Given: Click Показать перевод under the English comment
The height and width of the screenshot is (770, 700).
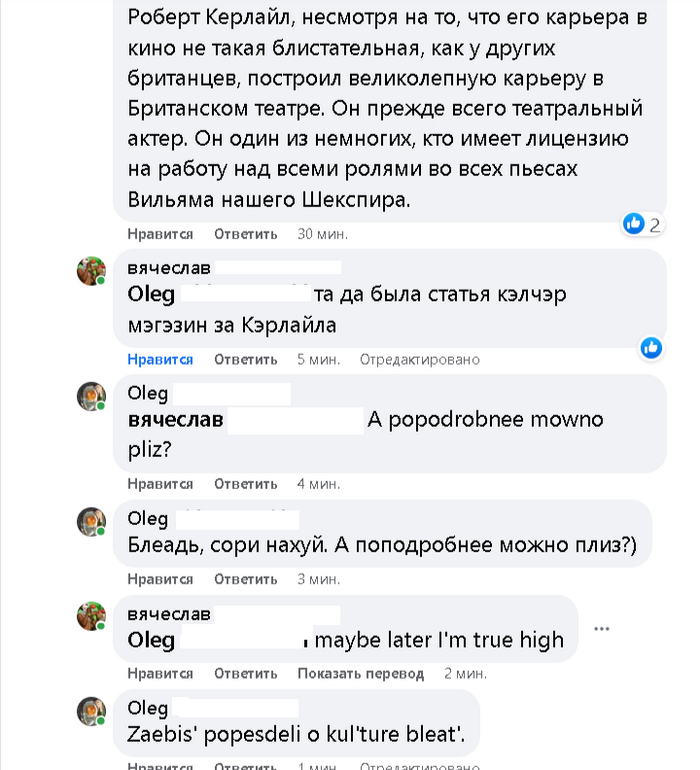Looking at the screenshot, I should pyautogui.click(x=360, y=674).
